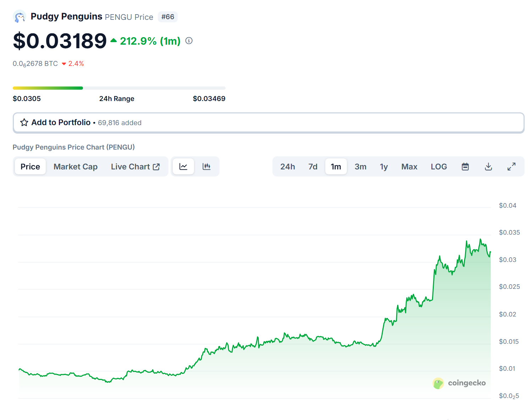Click the $0.03469 range high value
The height and width of the screenshot is (420, 531).
[x=209, y=99]
